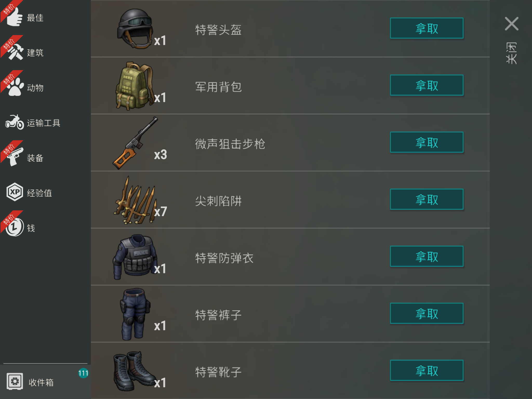Click the inbox count badge 111
The image size is (532, 399).
[83, 373]
